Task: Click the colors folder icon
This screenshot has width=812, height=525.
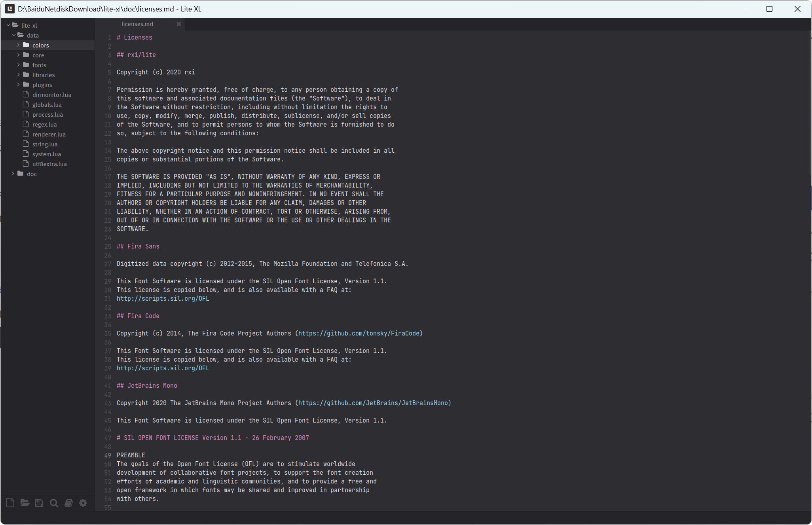Action: click(26, 45)
